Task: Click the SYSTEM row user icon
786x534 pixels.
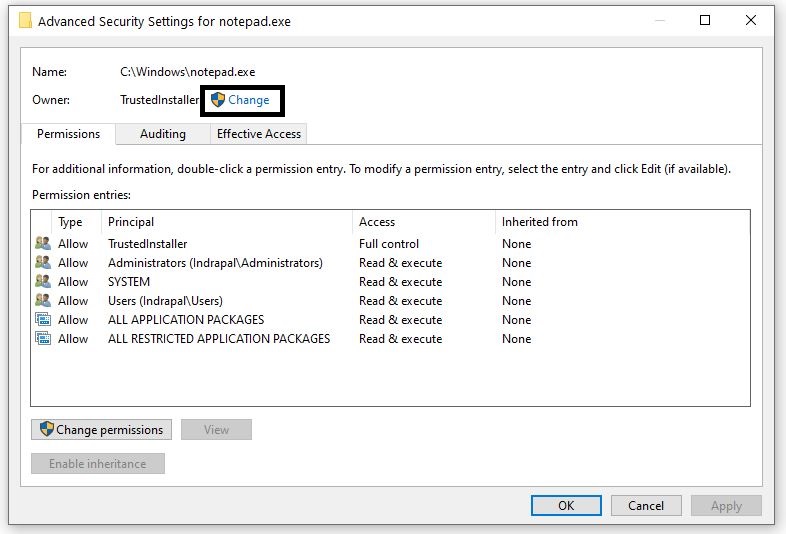Action: 43,282
